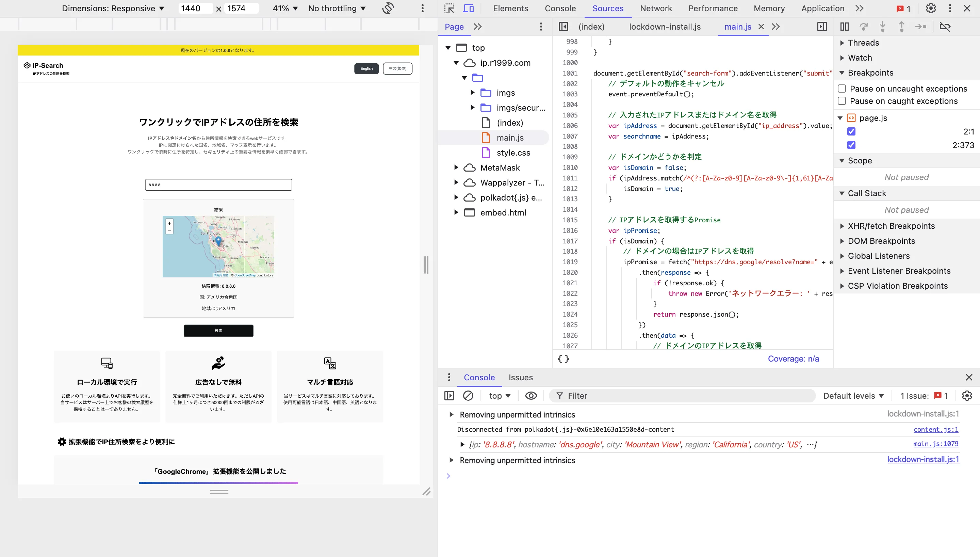Toggle the device toolbar icon
The width and height of the screenshot is (980, 557).
tap(469, 9)
